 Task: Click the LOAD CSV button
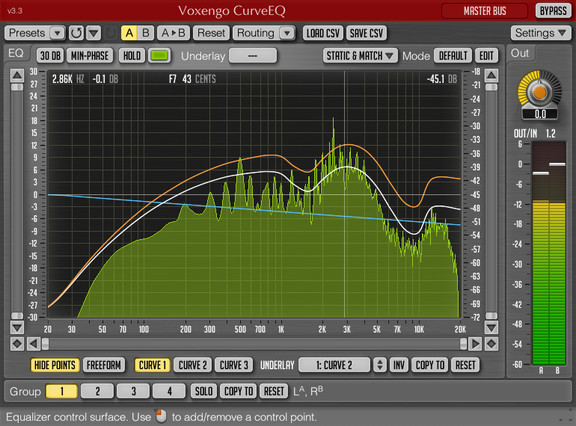pos(323,33)
